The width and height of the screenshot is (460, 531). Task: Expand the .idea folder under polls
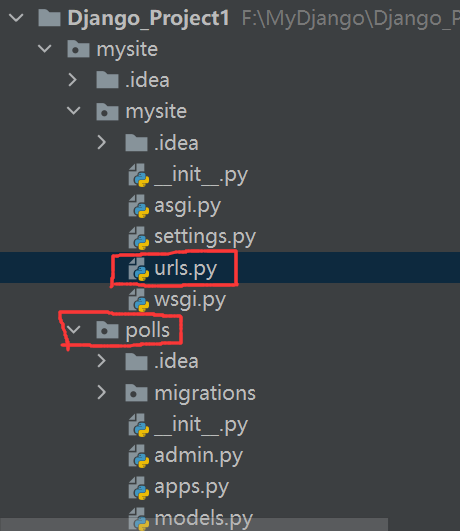tap(102, 361)
